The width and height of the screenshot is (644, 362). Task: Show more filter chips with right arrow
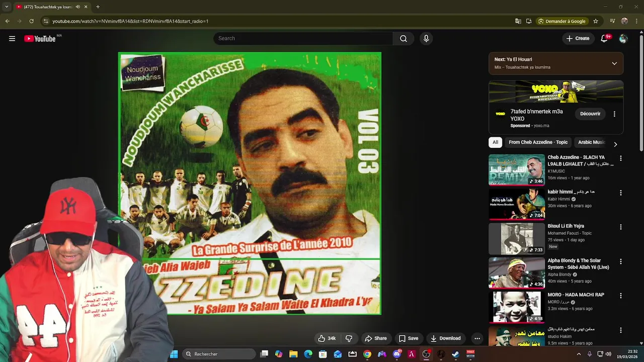point(615,144)
